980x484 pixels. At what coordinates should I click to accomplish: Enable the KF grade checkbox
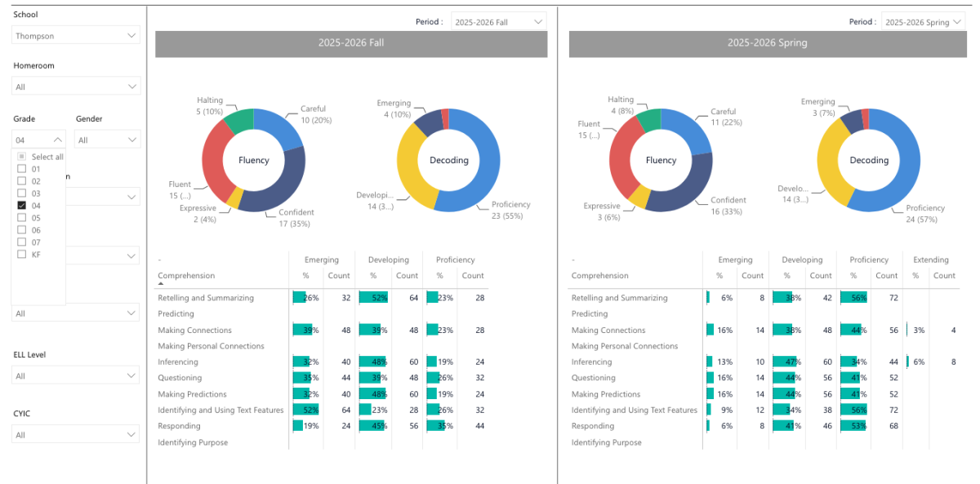[22, 255]
